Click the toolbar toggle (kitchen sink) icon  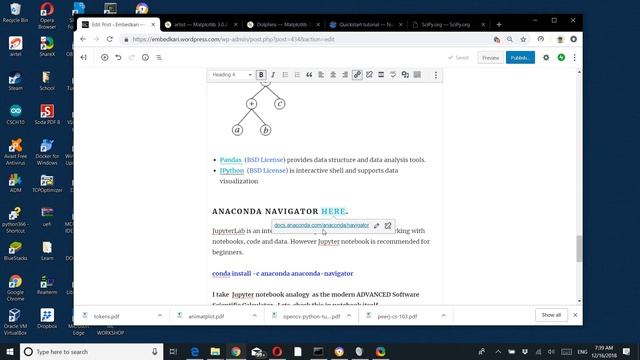[417, 75]
